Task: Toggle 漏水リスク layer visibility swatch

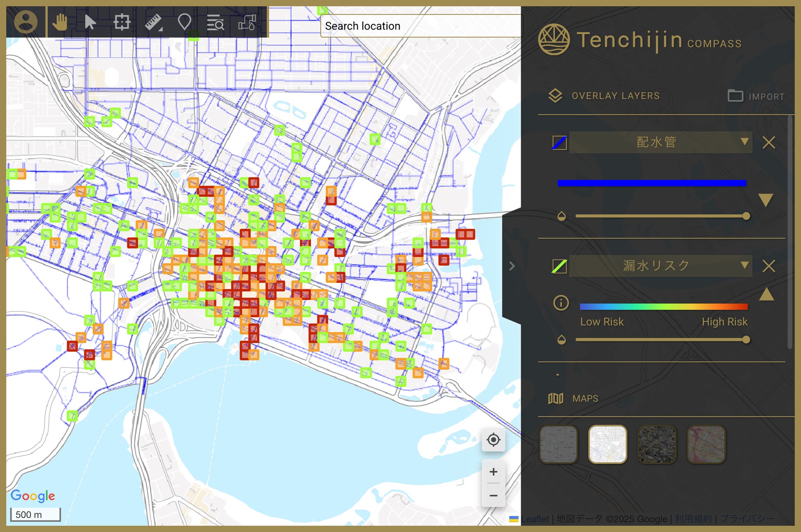Action: pyautogui.click(x=559, y=266)
